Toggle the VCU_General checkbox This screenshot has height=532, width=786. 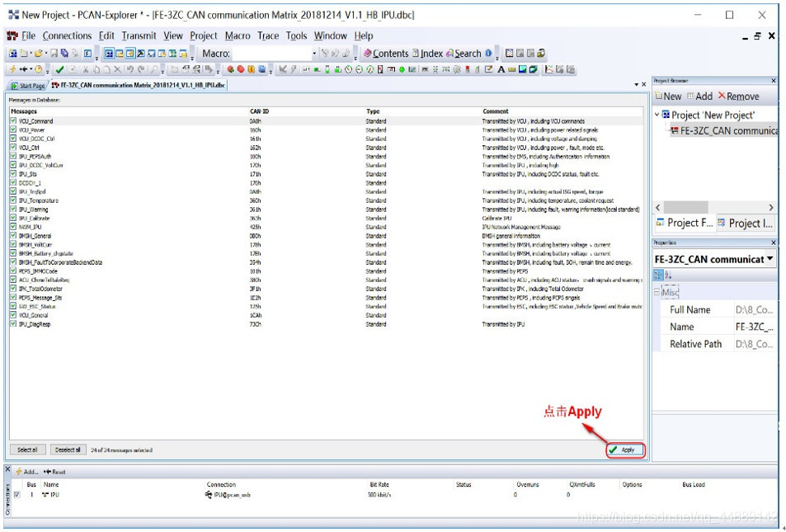[13, 315]
